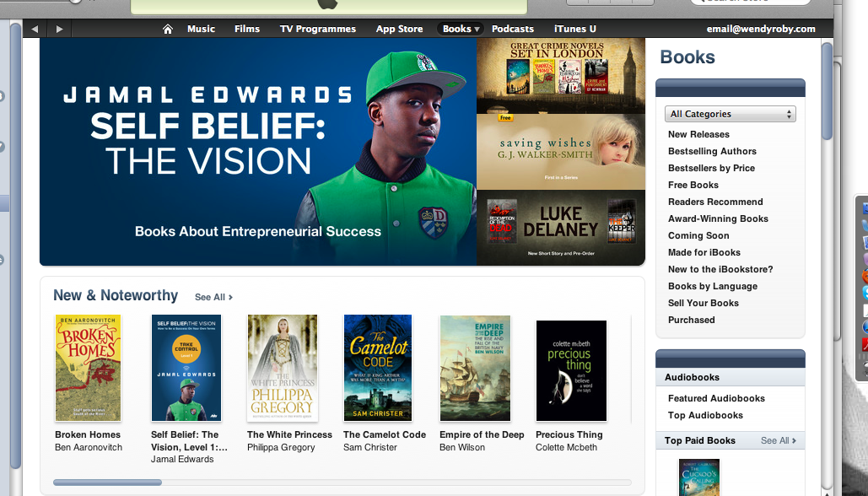Open Great Crime Novels Set in London banner
This screenshot has width=868, height=496.
point(561,75)
